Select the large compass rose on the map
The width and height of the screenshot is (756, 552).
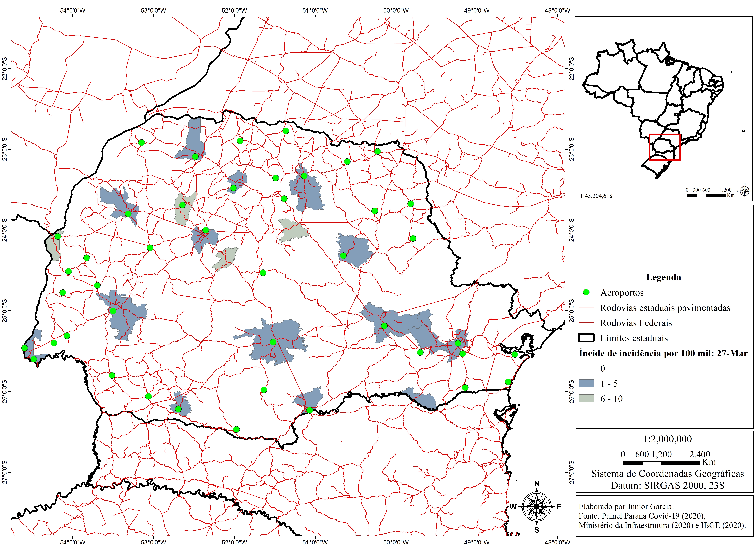tap(537, 507)
